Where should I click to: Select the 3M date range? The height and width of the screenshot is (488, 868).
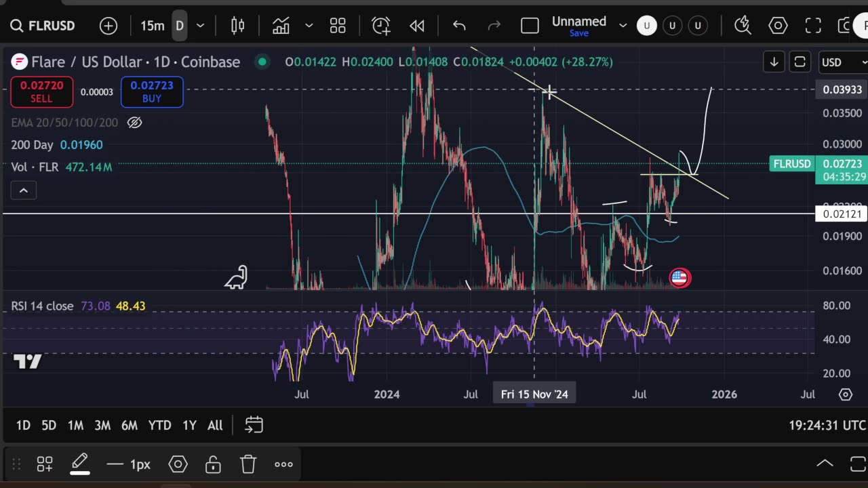[x=102, y=425]
